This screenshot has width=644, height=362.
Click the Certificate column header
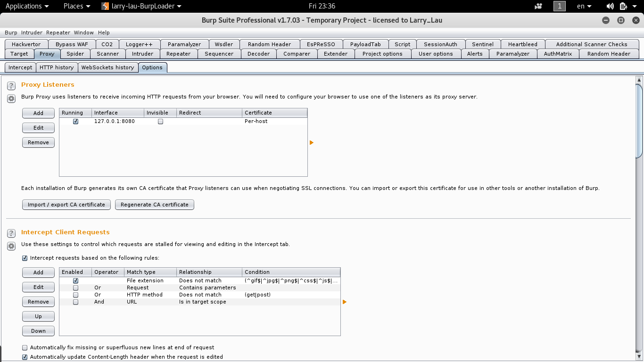pos(275,113)
